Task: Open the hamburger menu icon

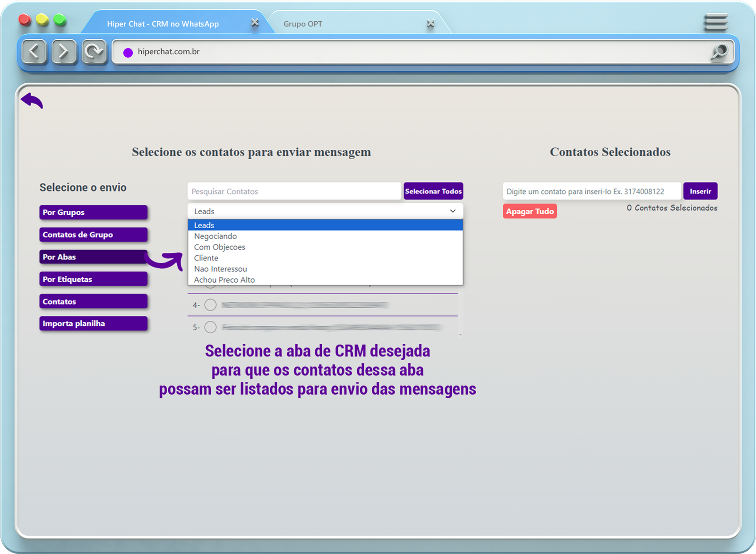Action: (x=715, y=22)
